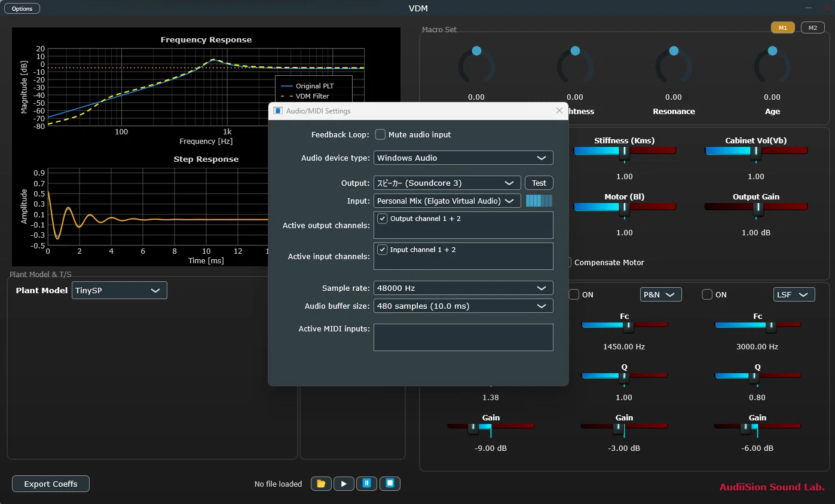Click the 1450.00 Hz value
The width and height of the screenshot is (835, 504).
[x=624, y=346]
